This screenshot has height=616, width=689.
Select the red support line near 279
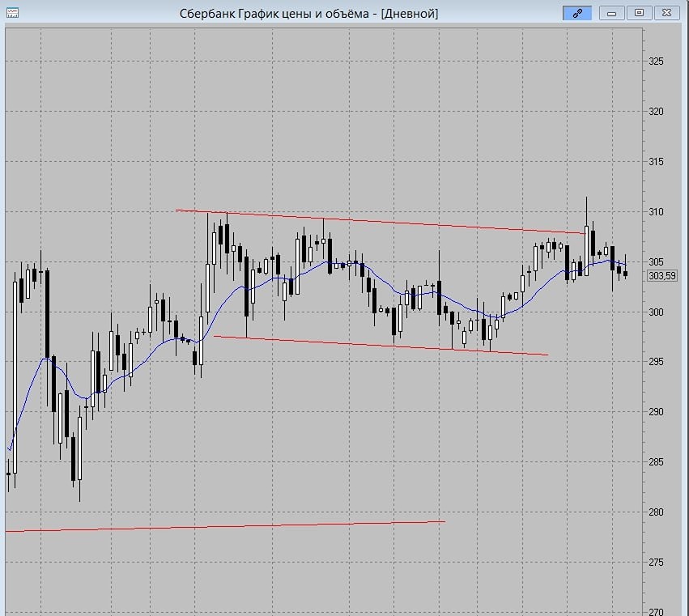225,526
